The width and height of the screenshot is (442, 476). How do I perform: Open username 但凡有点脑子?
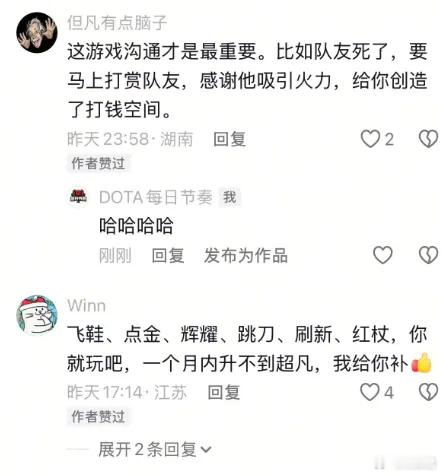(x=117, y=22)
